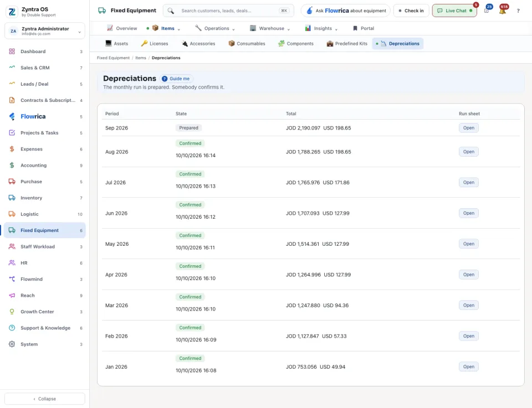Open the Overview menu item
The height and width of the screenshot is (408, 532).
(122, 28)
